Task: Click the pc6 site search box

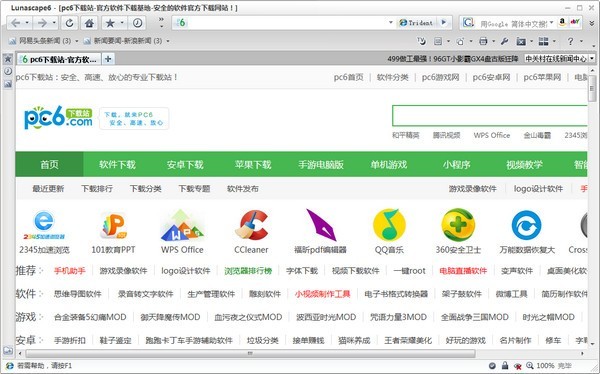Action: 490,116
